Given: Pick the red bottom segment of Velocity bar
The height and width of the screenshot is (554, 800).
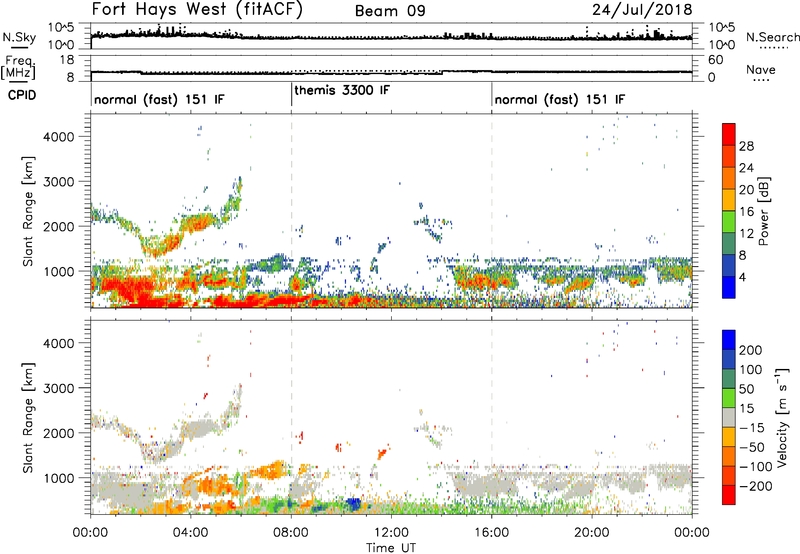Looking at the screenshot, I should (729, 495).
